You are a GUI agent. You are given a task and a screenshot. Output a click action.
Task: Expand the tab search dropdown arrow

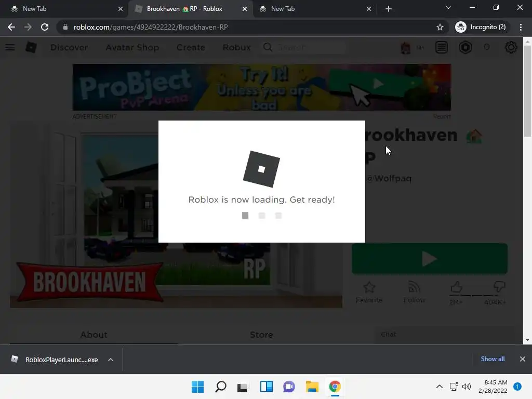[x=448, y=7]
